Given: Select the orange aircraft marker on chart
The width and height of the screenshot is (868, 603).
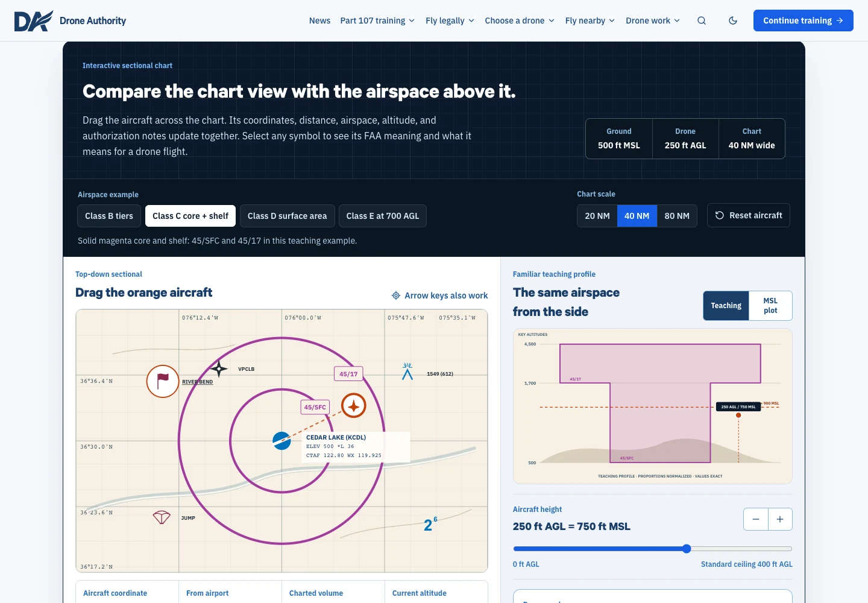Looking at the screenshot, I should pyautogui.click(x=354, y=406).
